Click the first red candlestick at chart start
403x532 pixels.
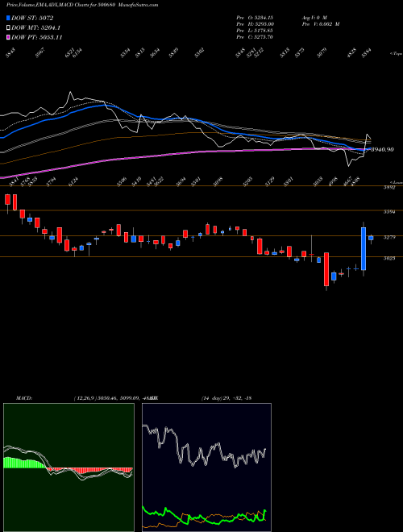(7, 200)
